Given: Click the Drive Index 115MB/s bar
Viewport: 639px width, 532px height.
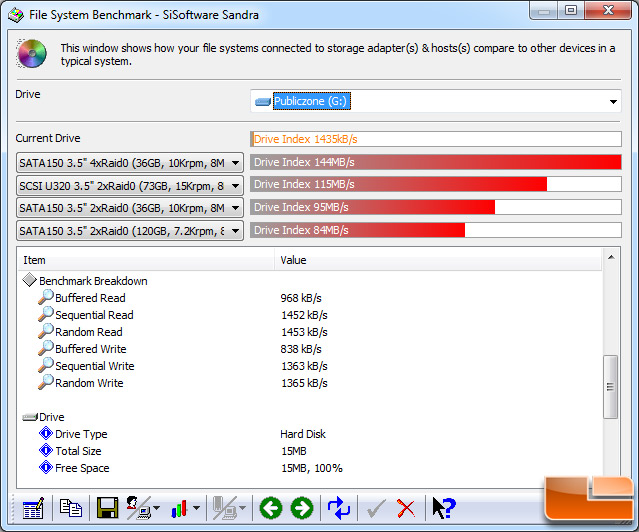Looking at the screenshot, I should (436, 184).
